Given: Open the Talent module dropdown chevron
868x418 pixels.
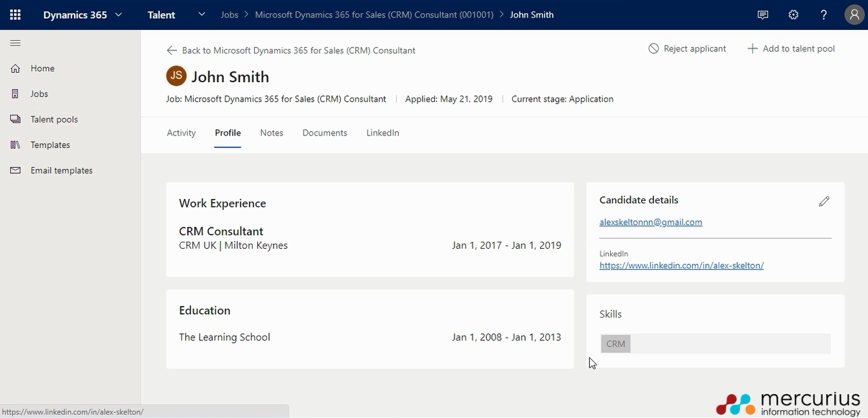Looking at the screenshot, I should click(202, 14).
